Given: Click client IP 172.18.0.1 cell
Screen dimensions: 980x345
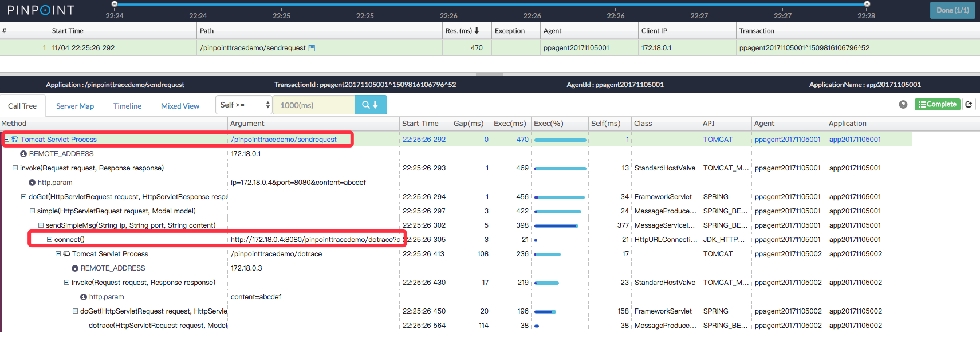Looking at the screenshot, I should click(x=656, y=48).
